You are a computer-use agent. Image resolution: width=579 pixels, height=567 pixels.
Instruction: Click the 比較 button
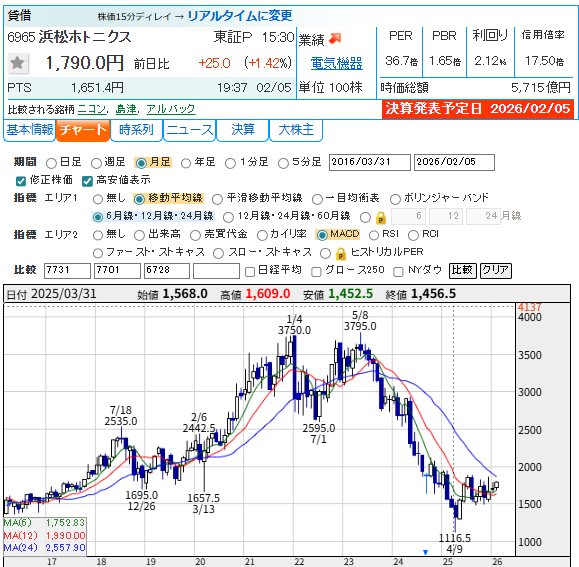click(463, 271)
